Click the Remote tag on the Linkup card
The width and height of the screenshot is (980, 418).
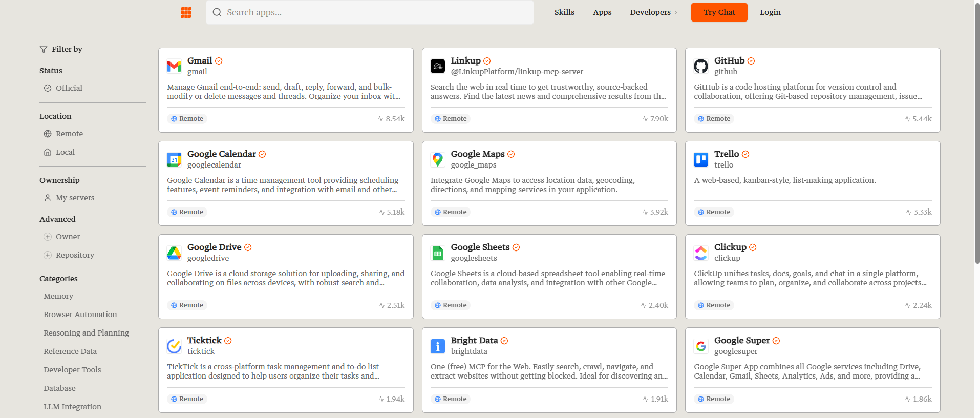(451, 119)
